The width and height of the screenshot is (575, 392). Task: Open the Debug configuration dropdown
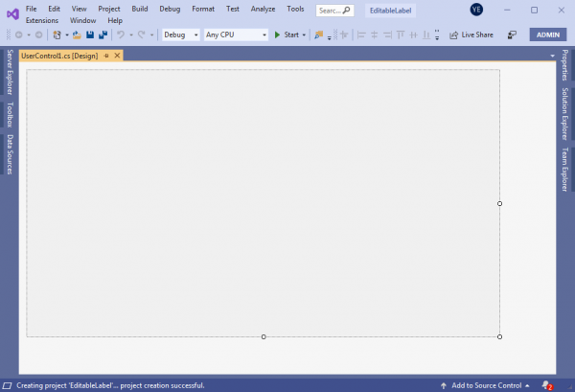[180, 35]
